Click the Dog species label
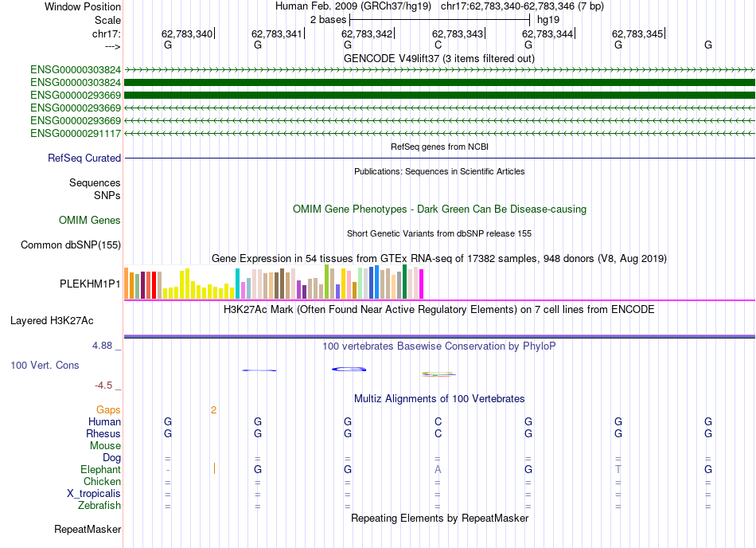 coord(111,458)
